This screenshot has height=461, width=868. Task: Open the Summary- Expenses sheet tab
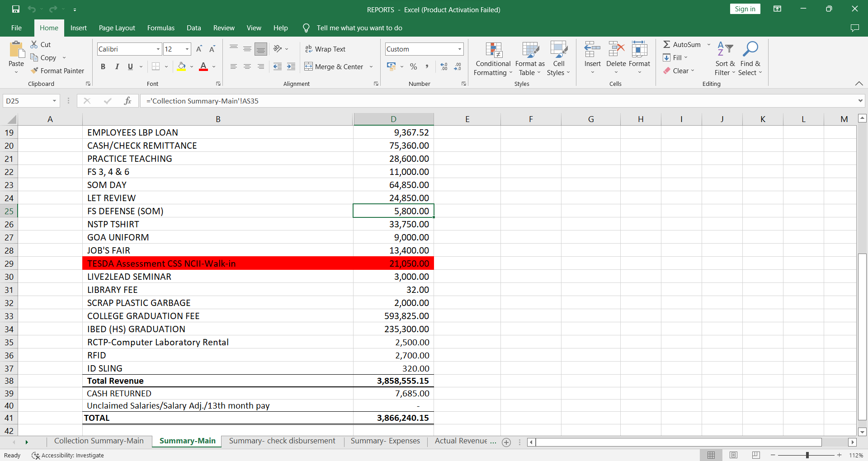[385, 441]
